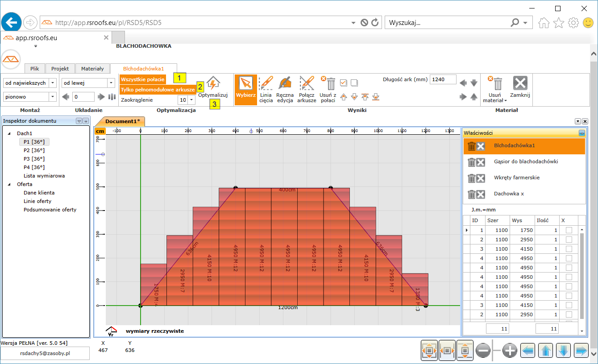Image resolution: width=598 pixels, height=364 pixels.
Task: Activate the Linia cięcia tool
Action: click(266, 89)
